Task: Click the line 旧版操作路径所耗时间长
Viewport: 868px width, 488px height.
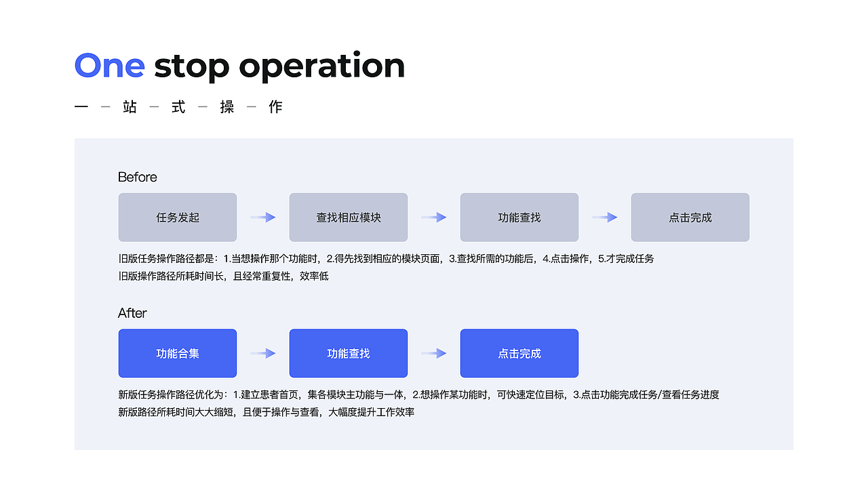Action: 223,277
